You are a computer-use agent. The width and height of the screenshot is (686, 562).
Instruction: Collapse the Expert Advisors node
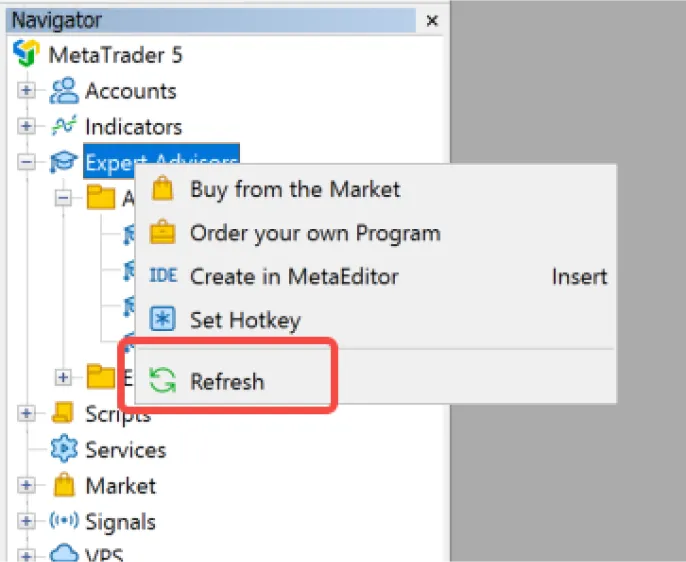point(26,162)
